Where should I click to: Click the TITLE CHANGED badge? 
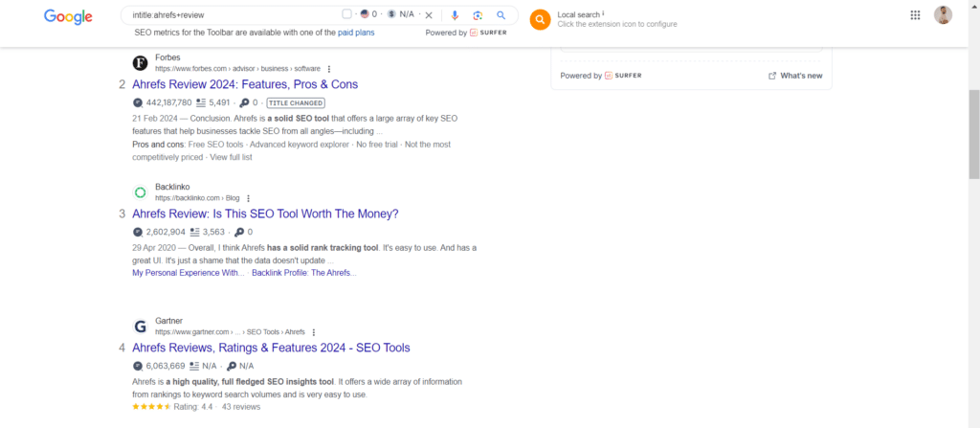(296, 102)
